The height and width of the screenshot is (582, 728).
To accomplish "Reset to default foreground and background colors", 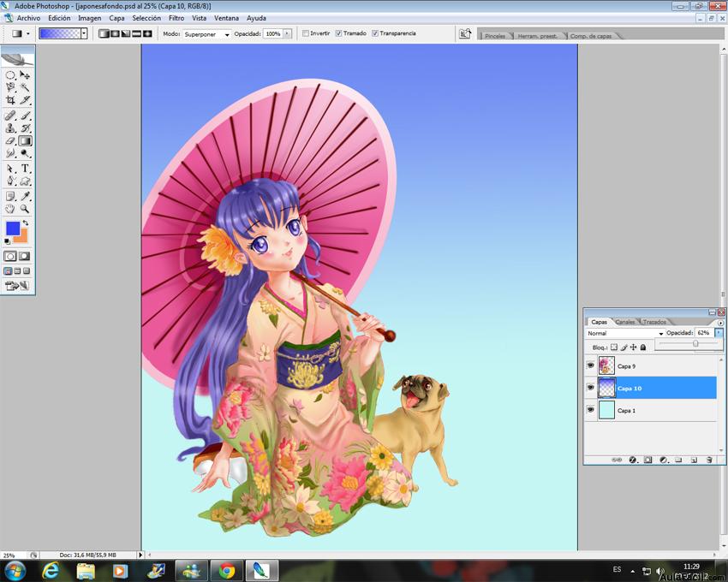I will pos(7,241).
